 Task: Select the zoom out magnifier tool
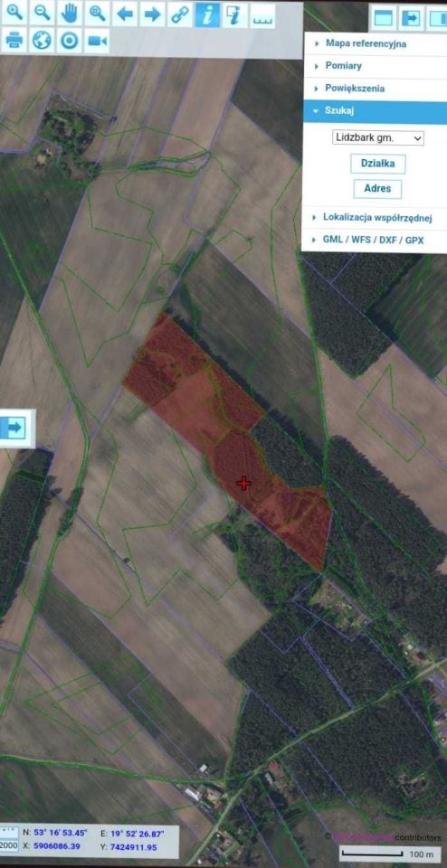(x=43, y=14)
